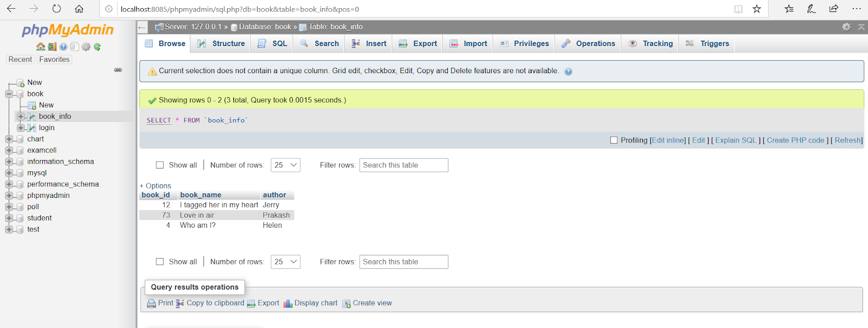Viewport: 868px width, 328px height.
Task: Bookmark this page with star icon
Action: pos(757,9)
